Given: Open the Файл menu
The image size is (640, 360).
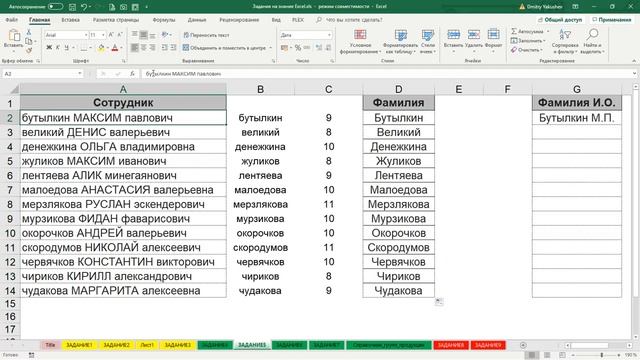Looking at the screenshot, I should 11,20.
